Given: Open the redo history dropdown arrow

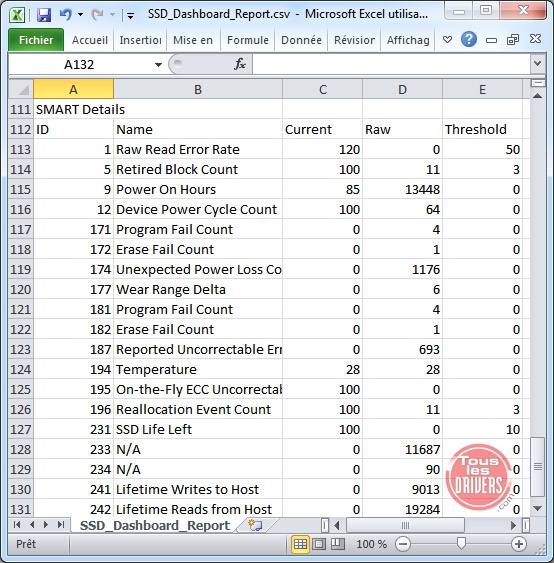Looking at the screenshot, I should tap(112, 15).
